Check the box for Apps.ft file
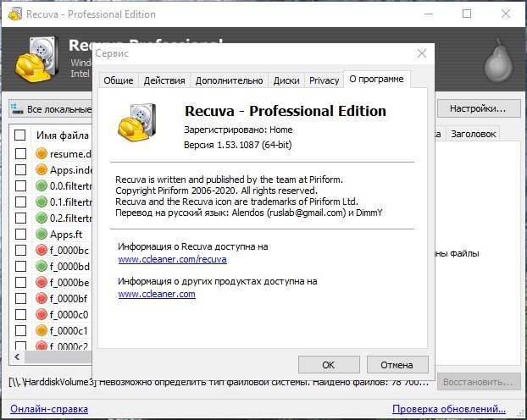 [x=21, y=235]
